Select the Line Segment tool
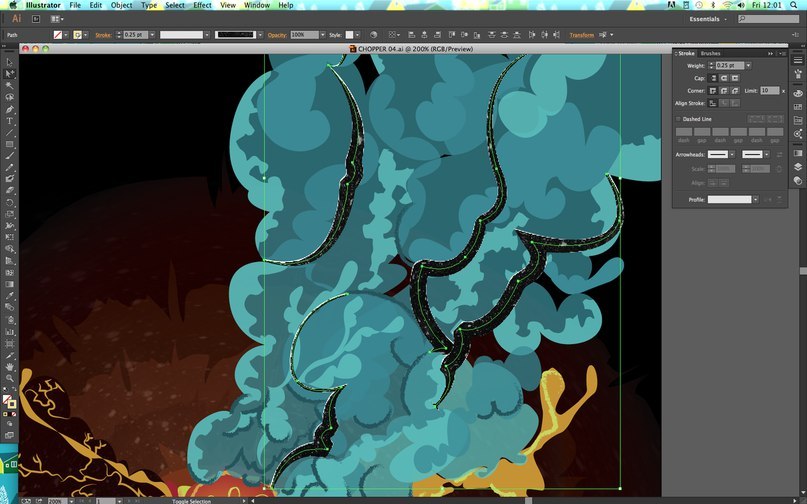The height and width of the screenshot is (504, 807). (9, 133)
